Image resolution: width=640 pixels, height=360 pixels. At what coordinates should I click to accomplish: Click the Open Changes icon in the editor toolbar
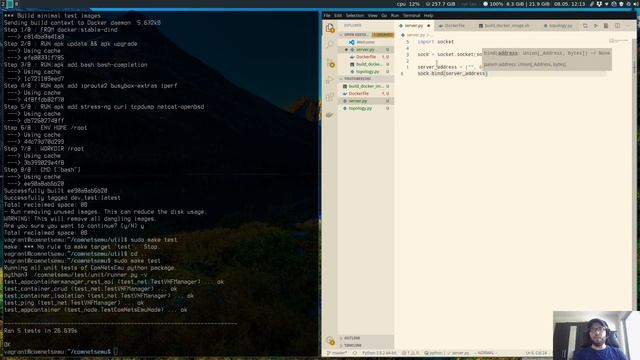click(585, 26)
